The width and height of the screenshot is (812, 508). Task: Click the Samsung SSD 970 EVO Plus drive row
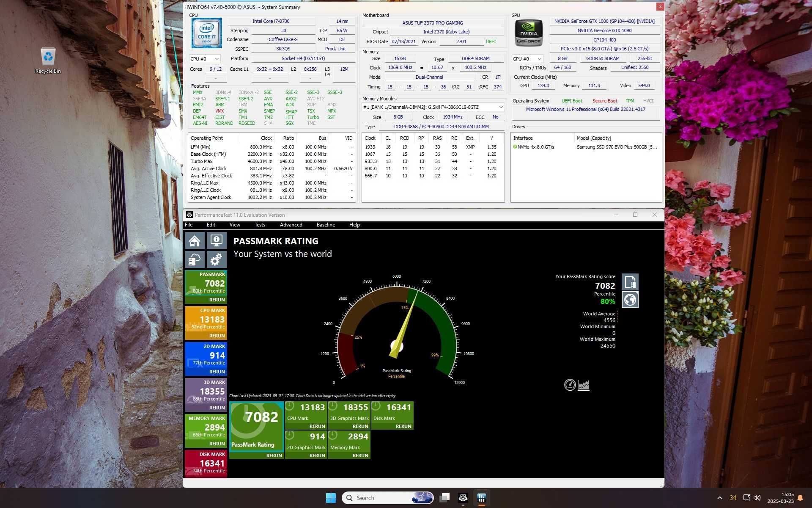(586, 147)
